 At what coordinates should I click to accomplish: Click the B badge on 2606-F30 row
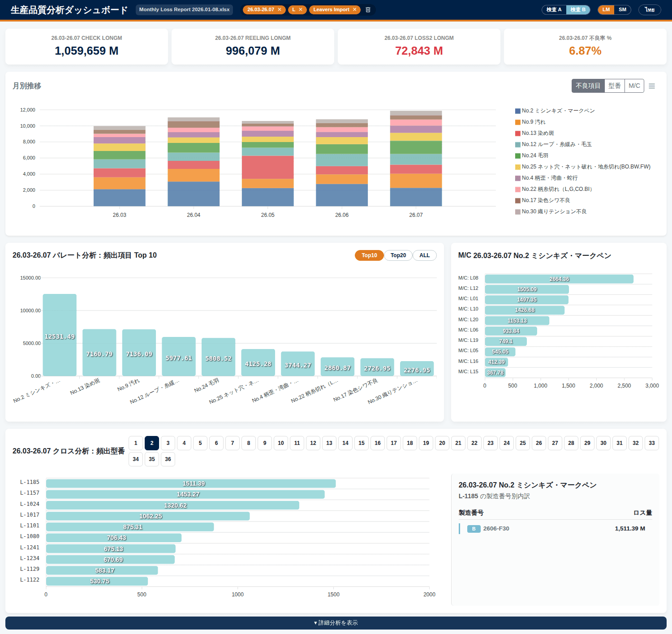[x=474, y=529]
